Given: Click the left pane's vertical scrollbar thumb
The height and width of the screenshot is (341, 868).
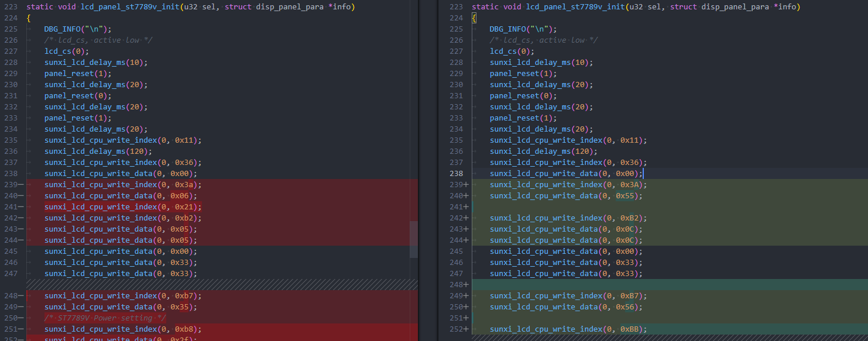Looking at the screenshot, I should (x=414, y=239).
